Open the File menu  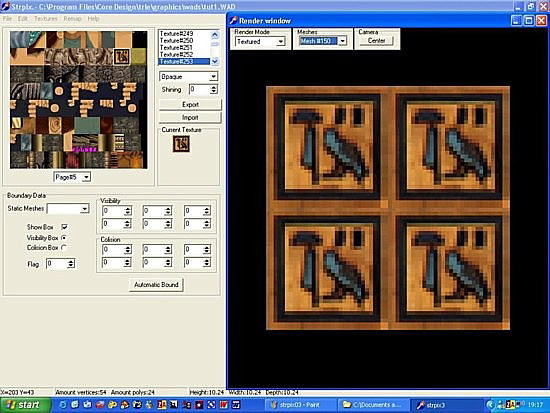7,19
